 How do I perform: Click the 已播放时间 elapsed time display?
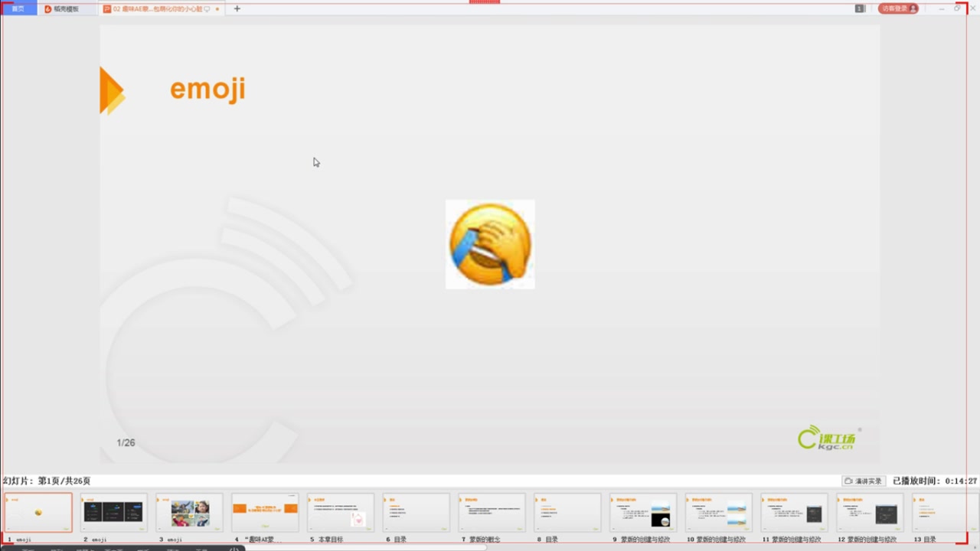click(x=935, y=481)
